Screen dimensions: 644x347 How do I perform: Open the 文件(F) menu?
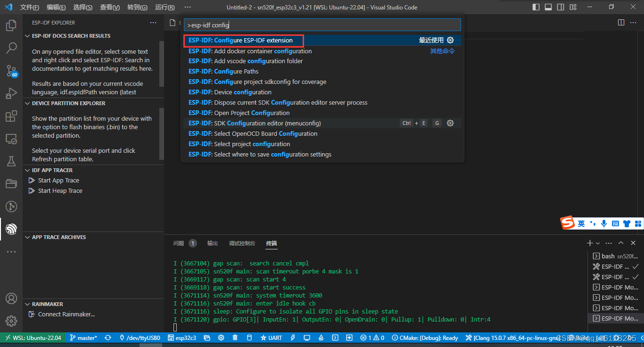click(30, 8)
